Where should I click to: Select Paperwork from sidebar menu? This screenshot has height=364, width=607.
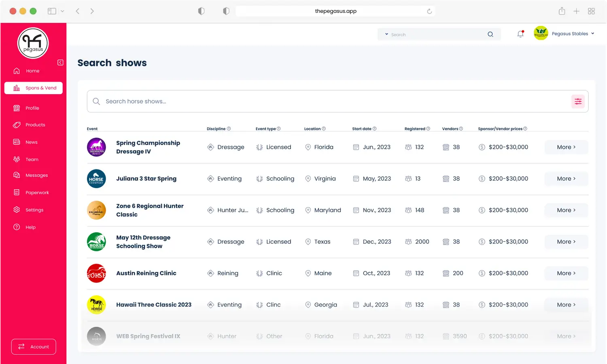pyautogui.click(x=37, y=193)
